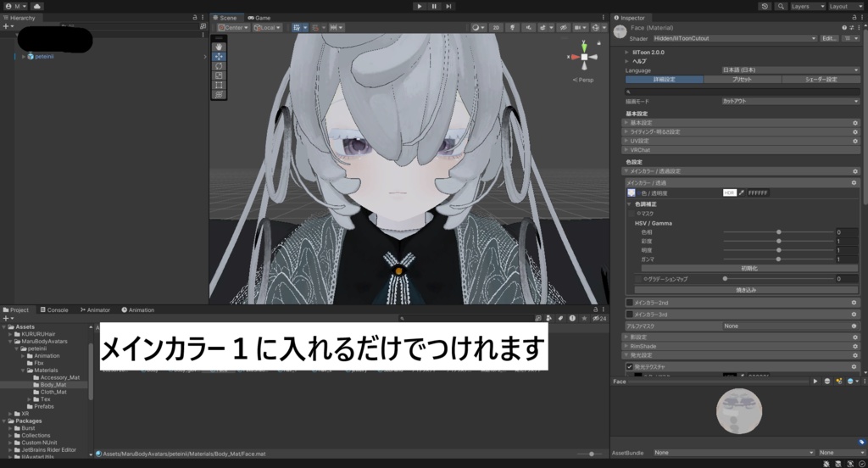Open the draw mode (shading) dropdown
Screen dimensions: 868x468
[477, 28]
